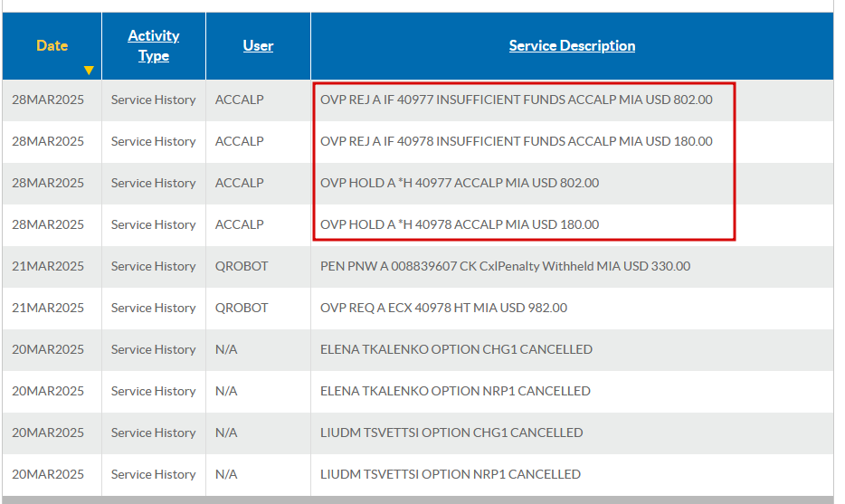This screenshot has height=504, width=845.
Task: Click the first 21MAR2025 date cell
Action: coord(48,266)
